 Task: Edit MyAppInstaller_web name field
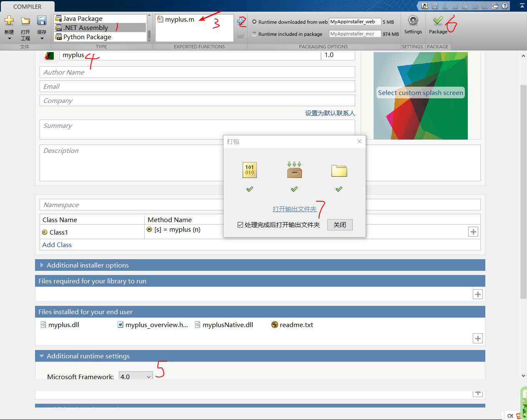tap(355, 22)
